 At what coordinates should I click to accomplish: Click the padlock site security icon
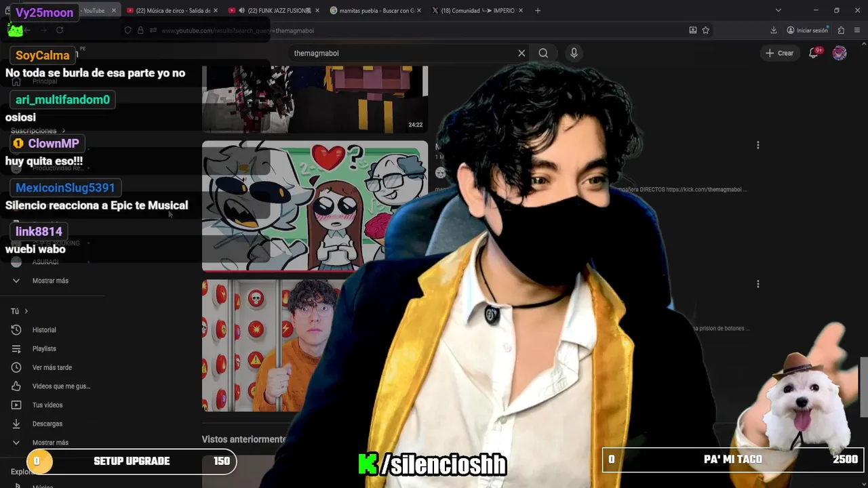[x=140, y=30]
